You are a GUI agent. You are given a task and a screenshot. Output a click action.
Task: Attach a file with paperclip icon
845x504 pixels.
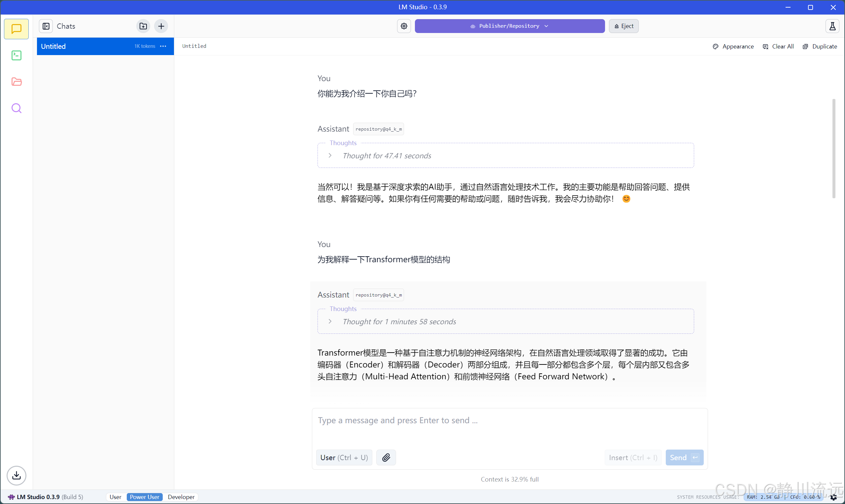tap(386, 457)
